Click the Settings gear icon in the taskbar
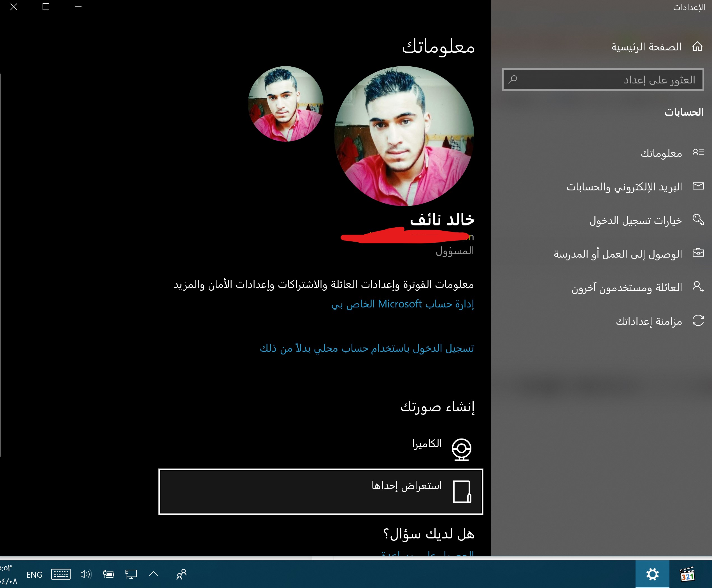The width and height of the screenshot is (712, 588). point(652,574)
